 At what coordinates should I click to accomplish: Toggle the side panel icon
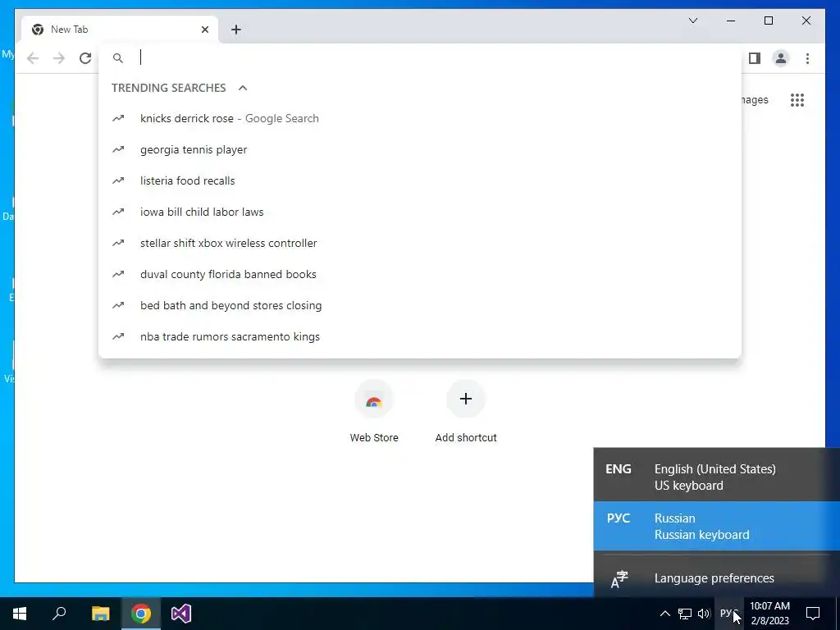point(755,58)
